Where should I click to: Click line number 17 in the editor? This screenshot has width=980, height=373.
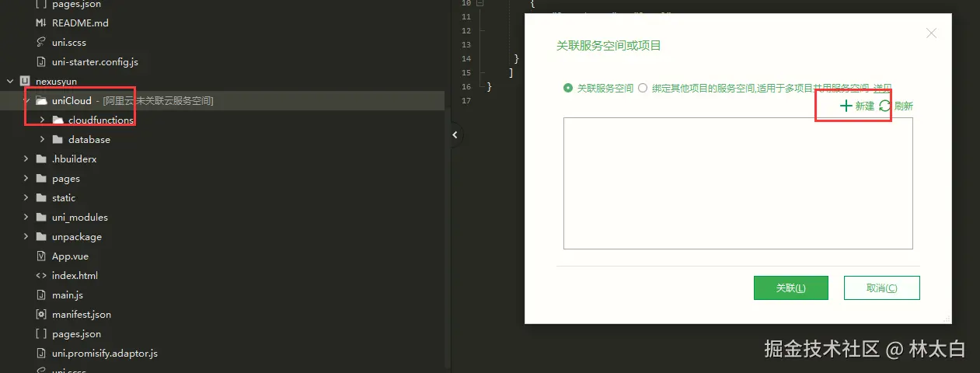click(466, 101)
